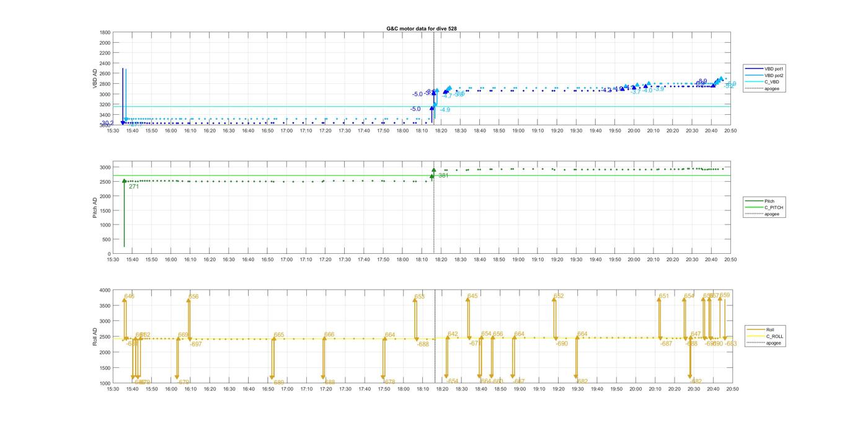Click the "665" roll annotation

point(279,335)
